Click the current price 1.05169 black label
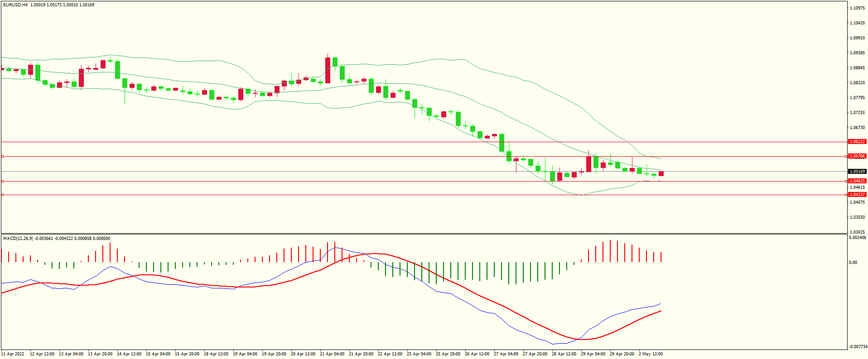 857,172
